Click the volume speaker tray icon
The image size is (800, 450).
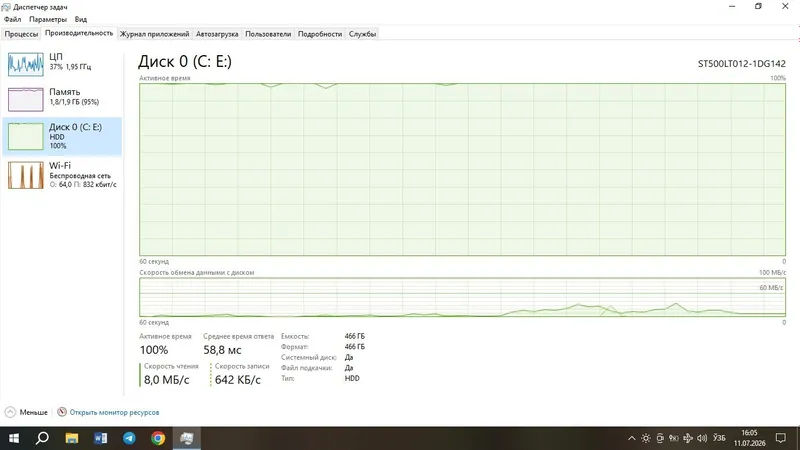702,438
